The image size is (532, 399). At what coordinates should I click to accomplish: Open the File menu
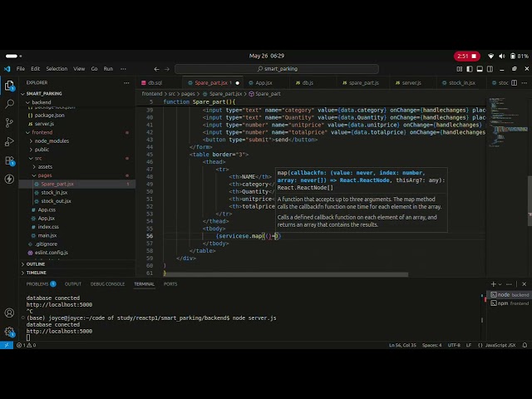[21, 69]
